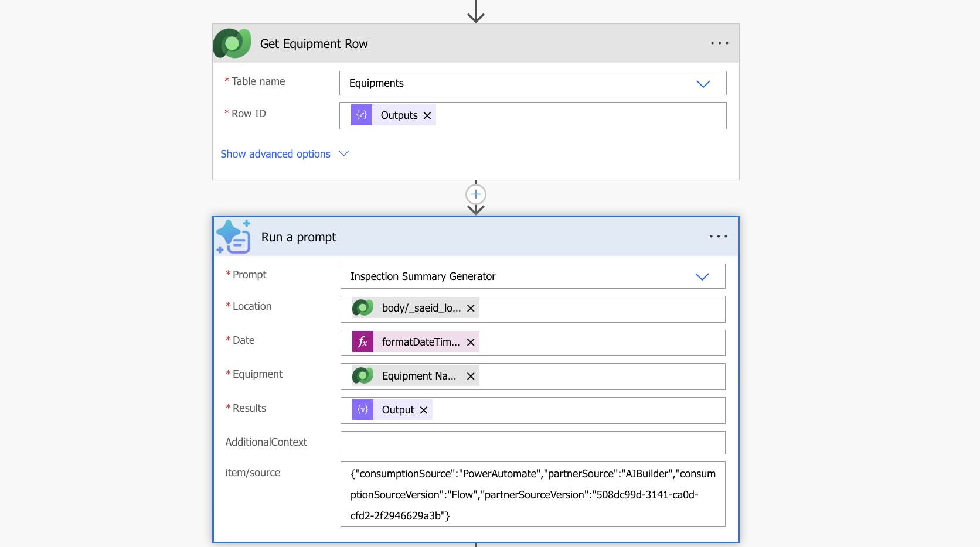Remove the formatDateTime expression token

471,342
